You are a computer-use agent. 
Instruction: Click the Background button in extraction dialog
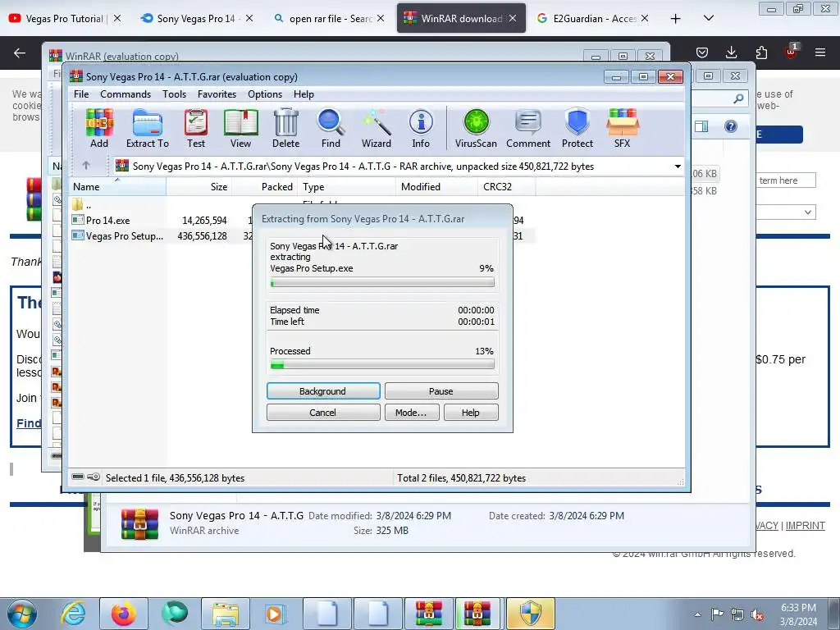pos(323,391)
